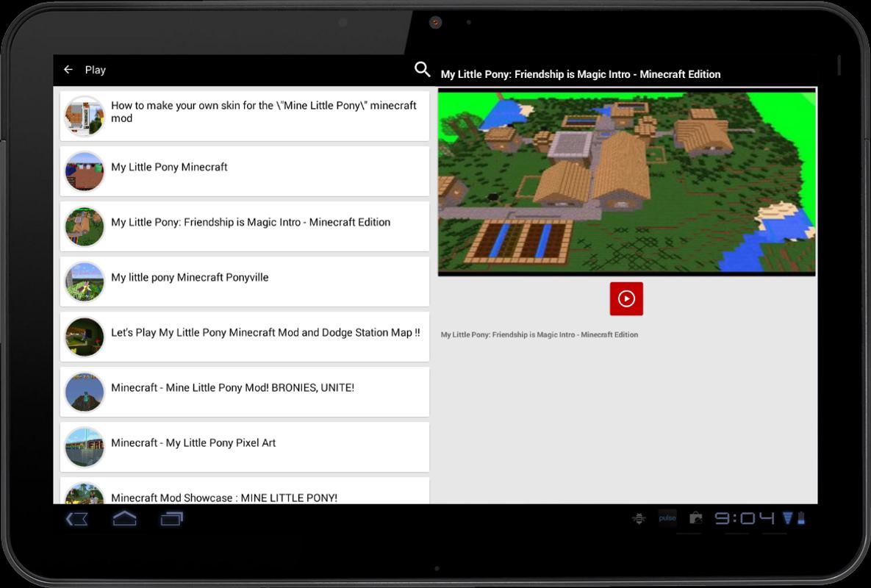Tap the Android Home navigation button

(x=124, y=519)
